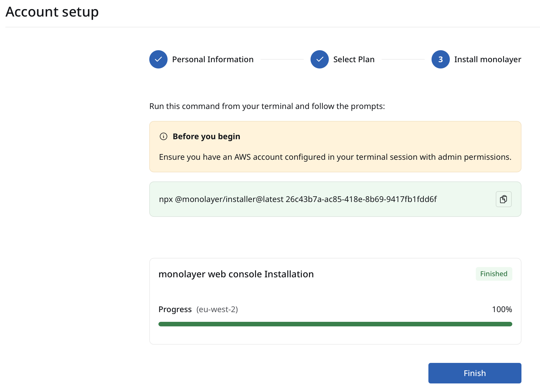Open the Select Plan step label
This screenshot has width=540, height=392.
click(354, 59)
